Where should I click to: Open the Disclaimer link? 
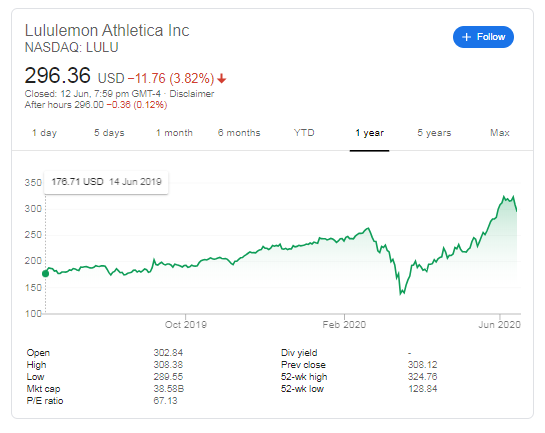(x=192, y=94)
